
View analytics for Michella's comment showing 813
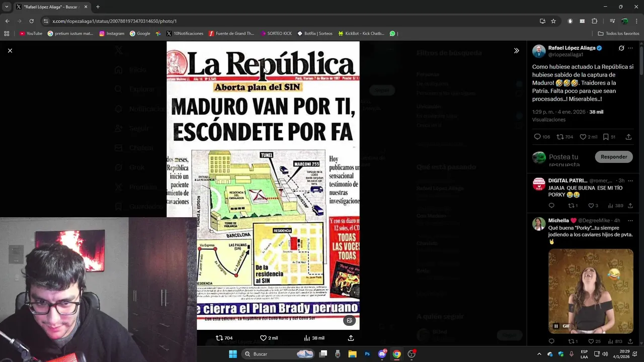pos(615,341)
